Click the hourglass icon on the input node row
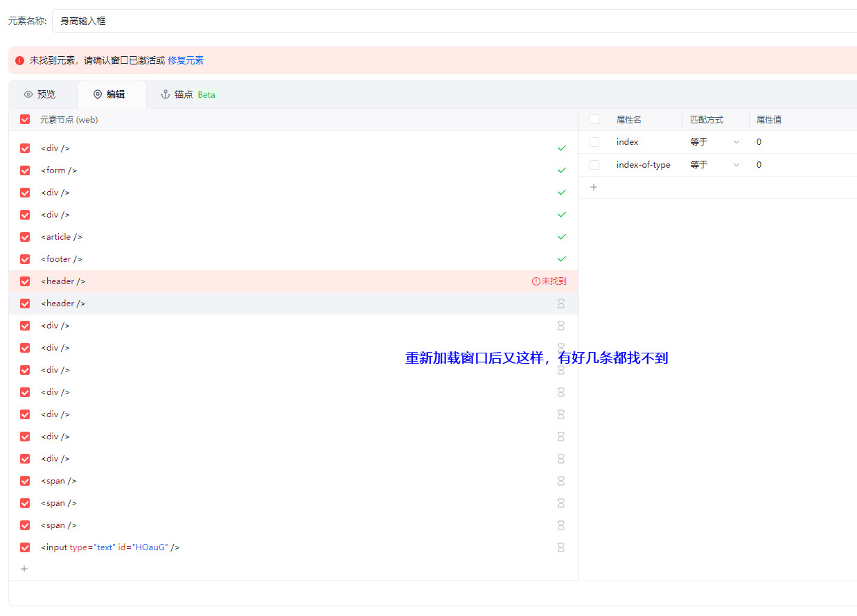Image resolution: width=857 pixels, height=616 pixels. 561,547
